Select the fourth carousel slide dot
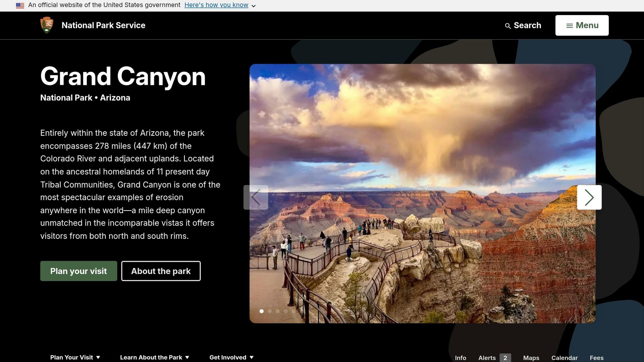 pyautogui.click(x=286, y=311)
